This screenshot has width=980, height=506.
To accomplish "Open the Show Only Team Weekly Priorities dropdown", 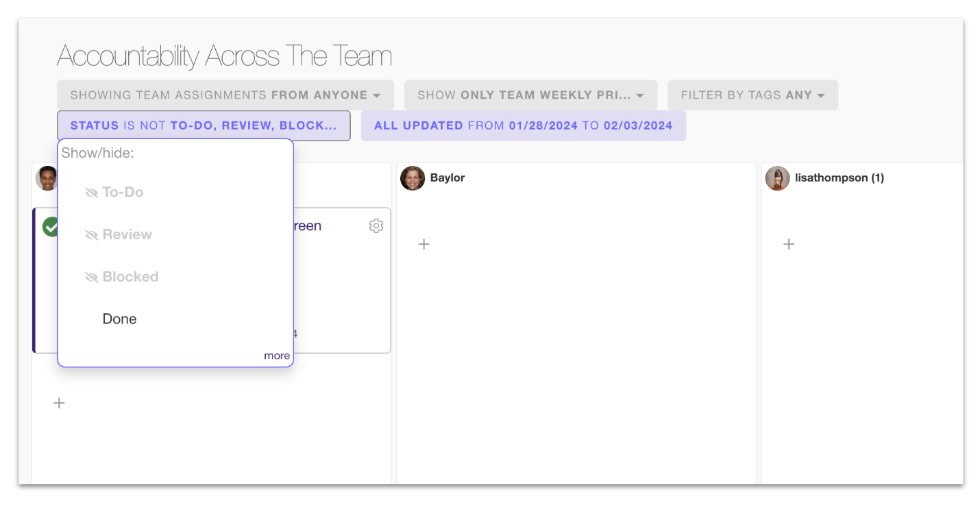I will coord(530,95).
